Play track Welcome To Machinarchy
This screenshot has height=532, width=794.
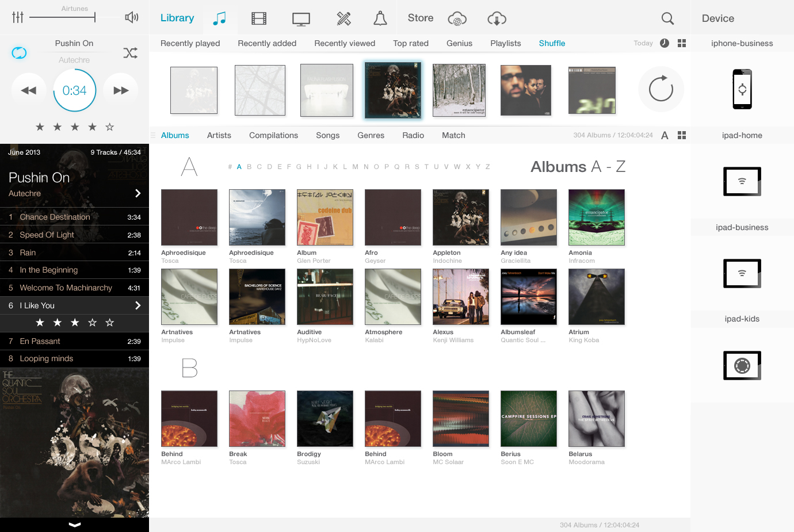click(75, 288)
